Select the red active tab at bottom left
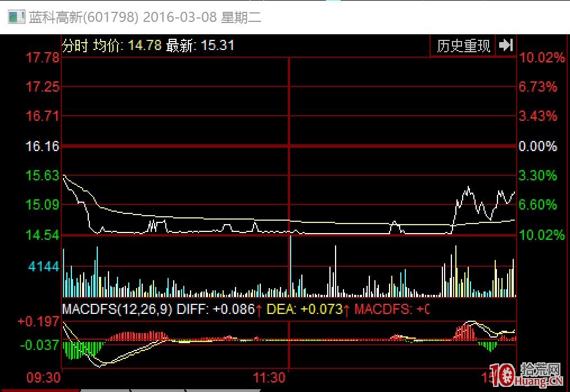The width and height of the screenshot is (570, 392). tap(39, 390)
